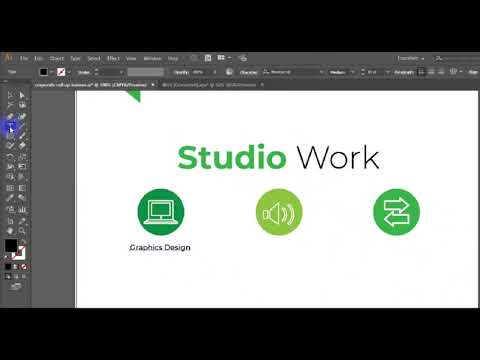The width and height of the screenshot is (480, 360).
Task: Expand the stroke weight dropdown
Action: pyautogui.click(x=122, y=72)
